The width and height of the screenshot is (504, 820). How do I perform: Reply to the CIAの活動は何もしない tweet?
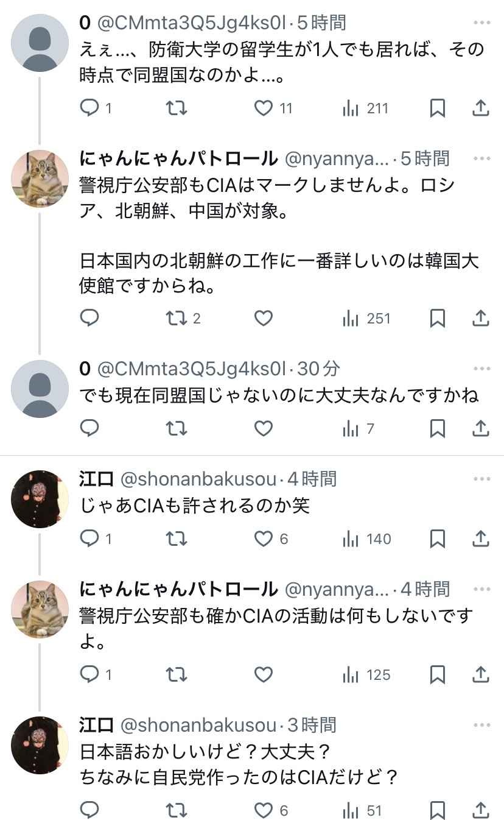[90, 675]
